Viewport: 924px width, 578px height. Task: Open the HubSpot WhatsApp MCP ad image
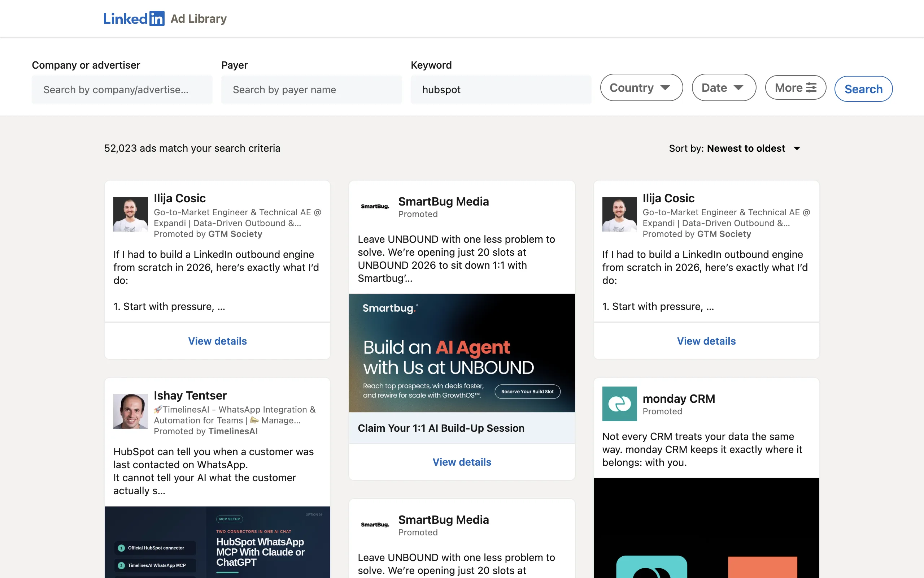(217, 542)
